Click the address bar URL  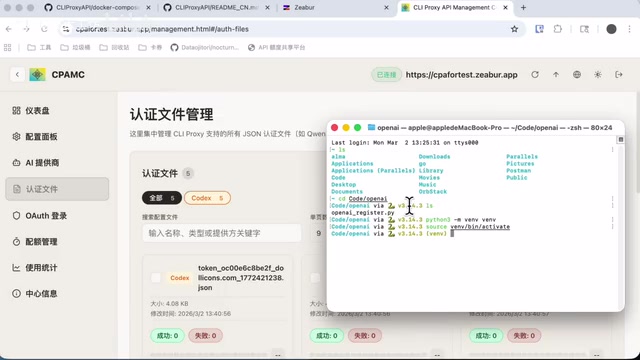pos(162,29)
